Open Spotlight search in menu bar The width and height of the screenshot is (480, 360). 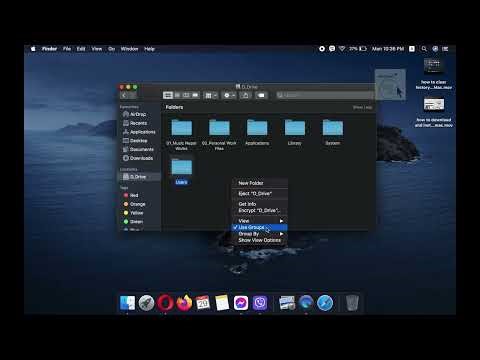pos(424,49)
